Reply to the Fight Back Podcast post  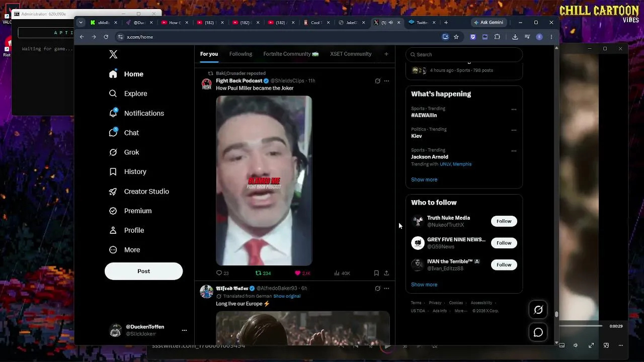(x=219, y=273)
